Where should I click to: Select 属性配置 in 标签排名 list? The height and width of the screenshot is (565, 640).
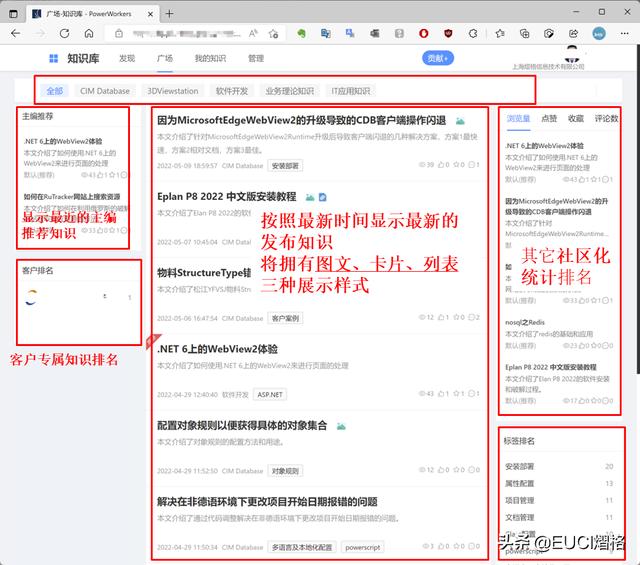(519, 483)
